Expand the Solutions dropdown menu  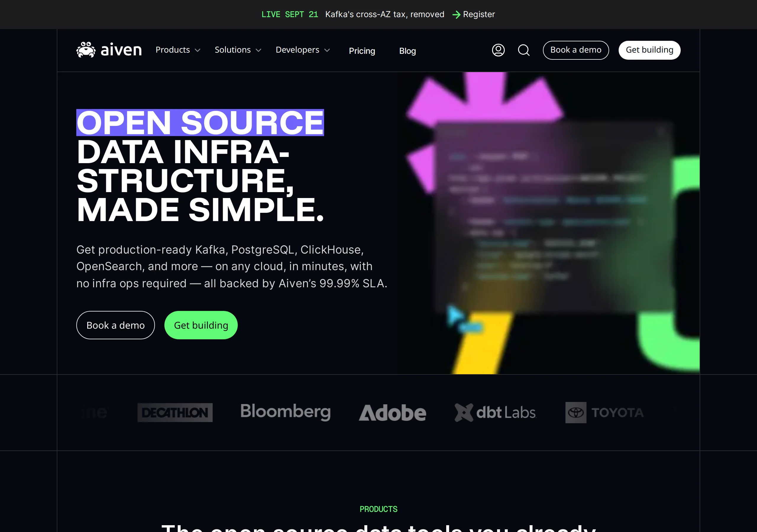238,50
